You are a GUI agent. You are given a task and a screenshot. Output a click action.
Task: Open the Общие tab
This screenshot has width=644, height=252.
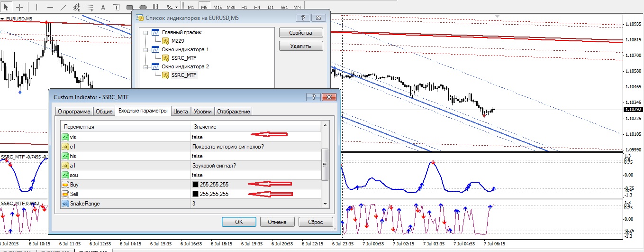104,112
